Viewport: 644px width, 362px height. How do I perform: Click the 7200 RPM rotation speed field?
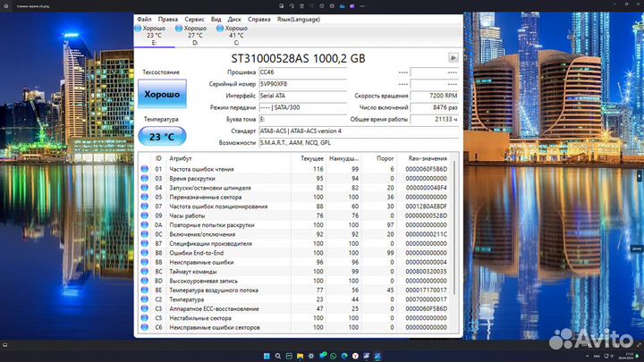point(435,96)
